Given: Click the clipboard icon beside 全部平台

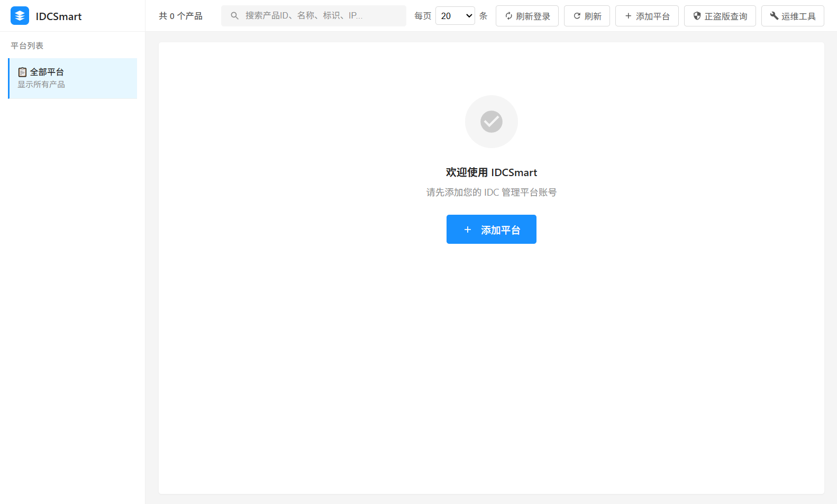Looking at the screenshot, I should [x=22, y=72].
